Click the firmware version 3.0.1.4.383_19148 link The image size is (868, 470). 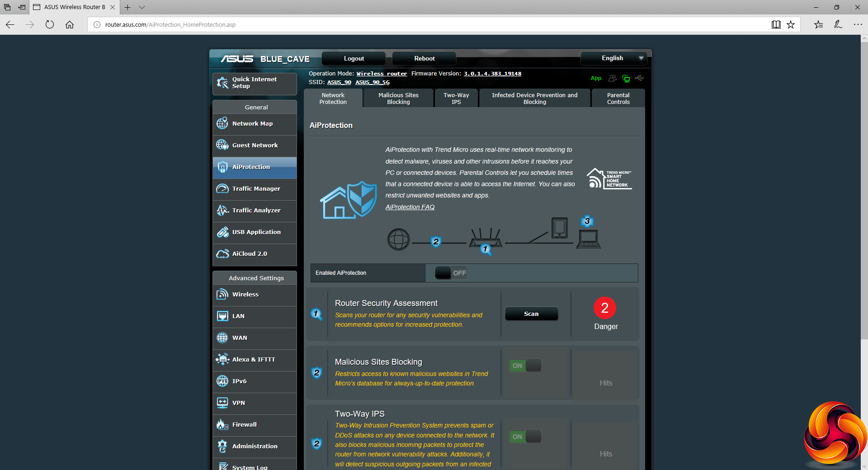tap(492, 74)
